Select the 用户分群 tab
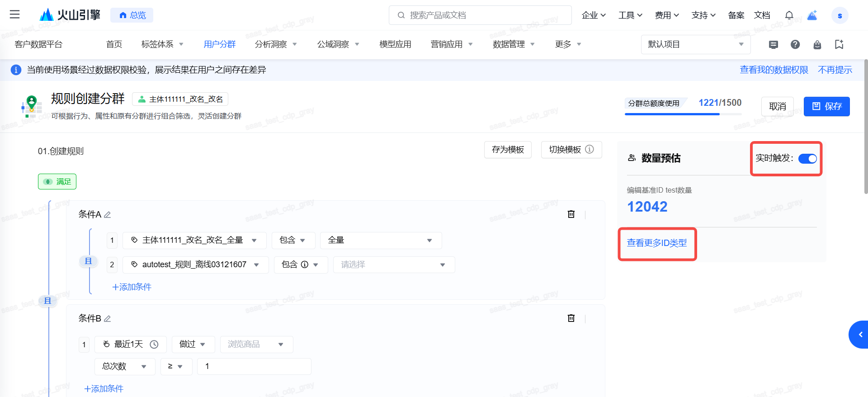Screen dimensions: 868x397 [219, 44]
